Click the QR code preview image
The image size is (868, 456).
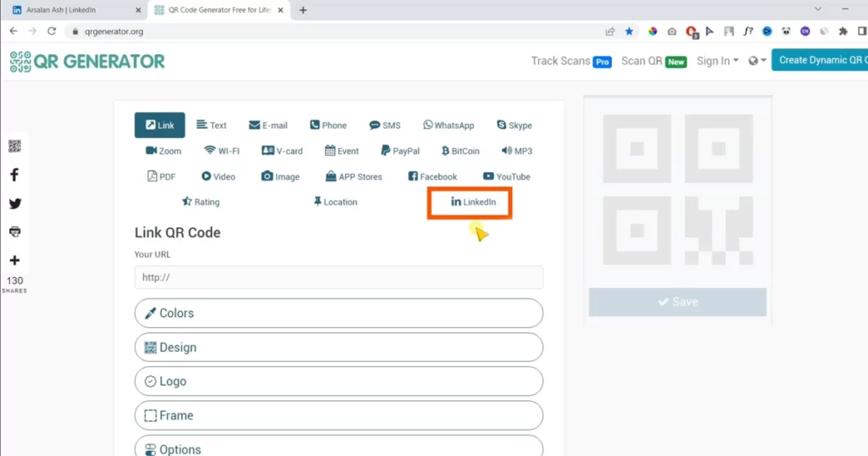(677, 189)
